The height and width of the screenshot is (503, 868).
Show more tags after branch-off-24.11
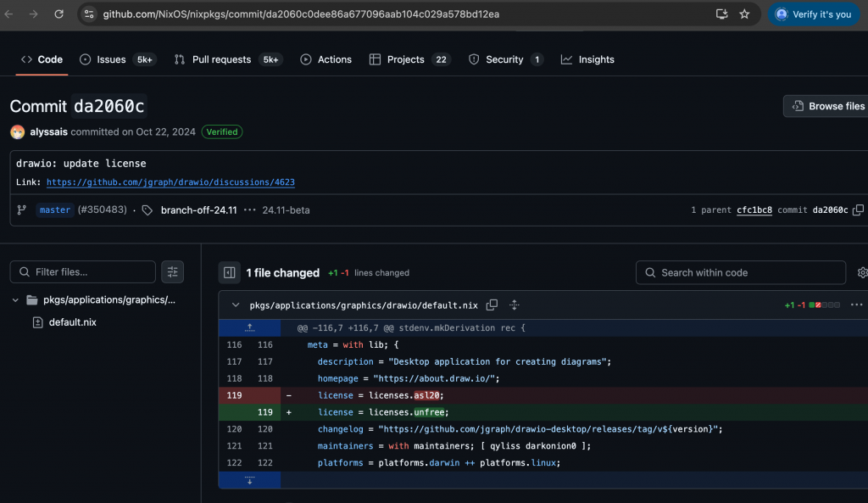tap(250, 210)
